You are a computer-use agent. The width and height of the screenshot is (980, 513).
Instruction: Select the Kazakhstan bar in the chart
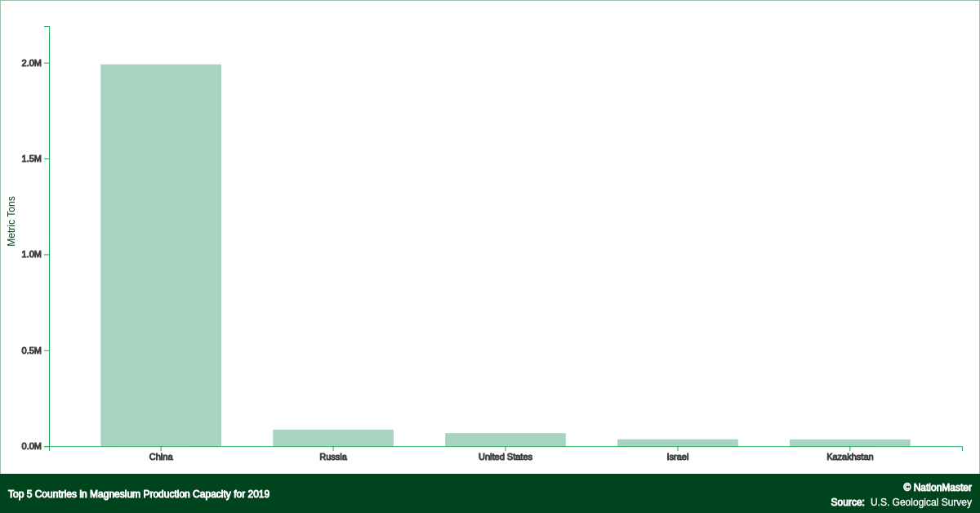point(849,441)
